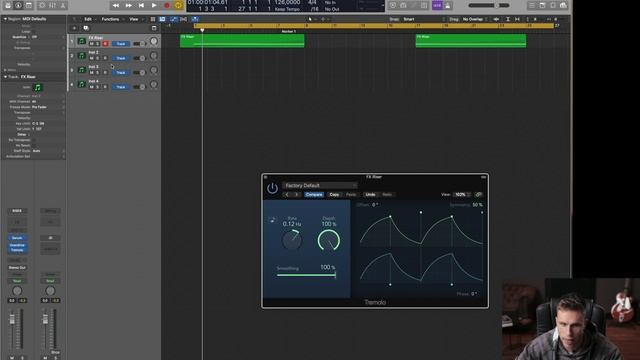The width and height of the screenshot is (640, 360).
Task: Click the add new track plus button
Action: [x=74, y=28]
